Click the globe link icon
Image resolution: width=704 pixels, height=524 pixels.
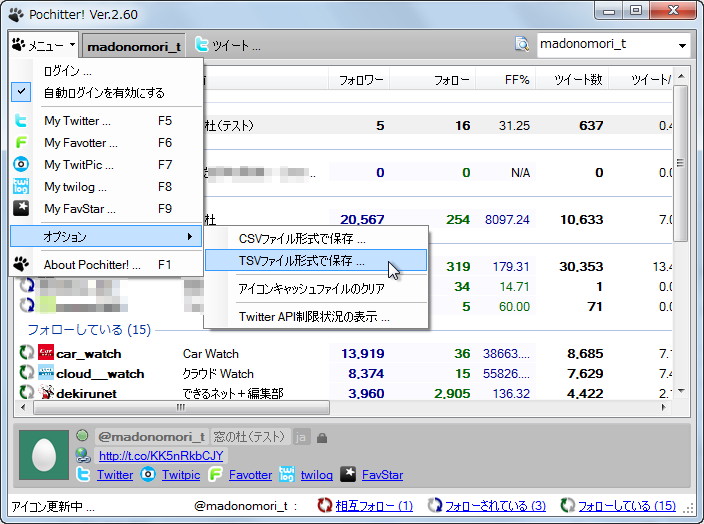[x=83, y=455]
